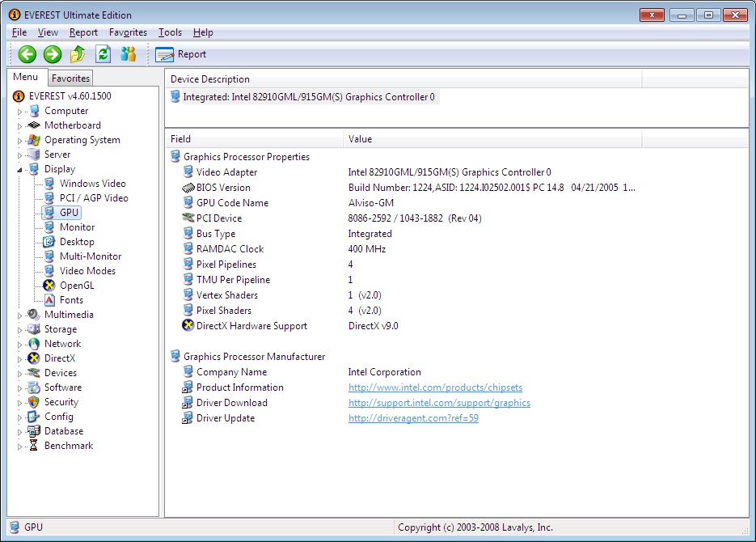756x542 pixels.
Task: Click the Fonts letter A icon
Action: tap(49, 300)
